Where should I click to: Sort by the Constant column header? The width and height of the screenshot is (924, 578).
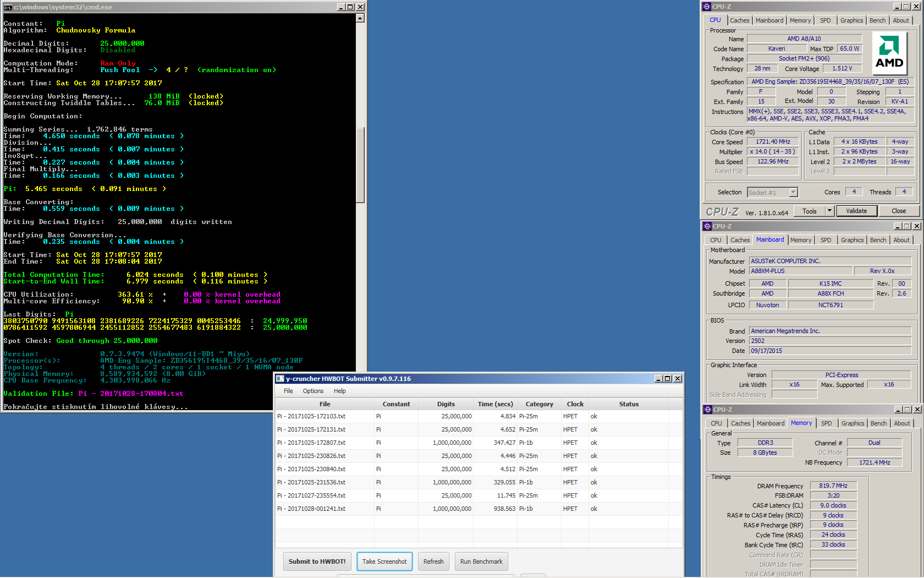pyautogui.click(x=397, y=404)
